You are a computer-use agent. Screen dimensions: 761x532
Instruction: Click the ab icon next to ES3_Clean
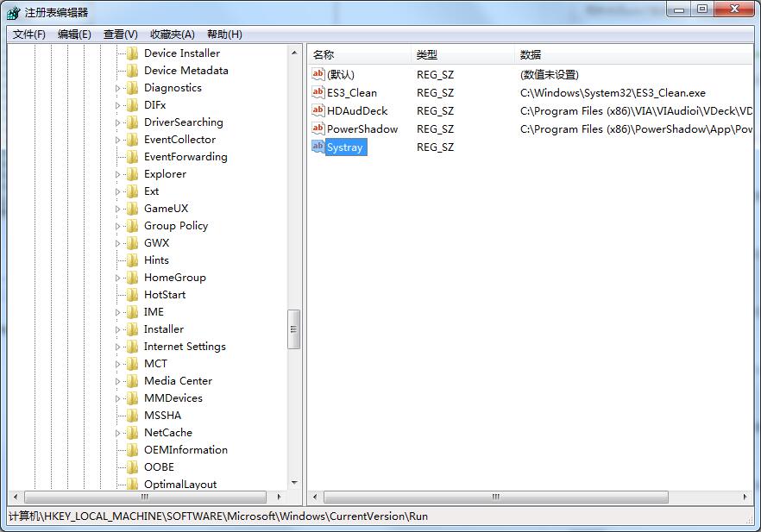click(x=318, y=92)
